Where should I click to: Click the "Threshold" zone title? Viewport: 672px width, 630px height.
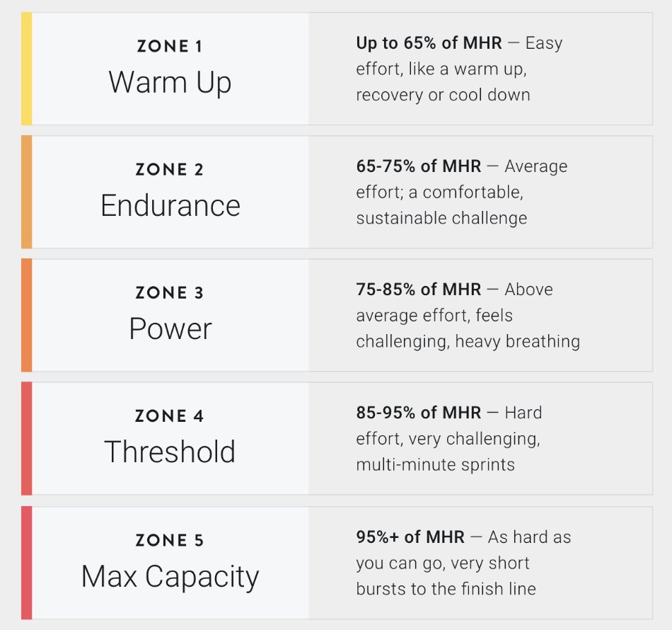(170, 452)
